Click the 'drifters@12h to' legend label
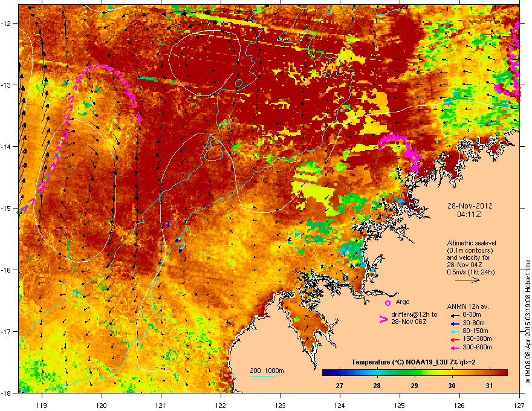The image size is (532, 411). pyautogui.click(x=414, y=314)
